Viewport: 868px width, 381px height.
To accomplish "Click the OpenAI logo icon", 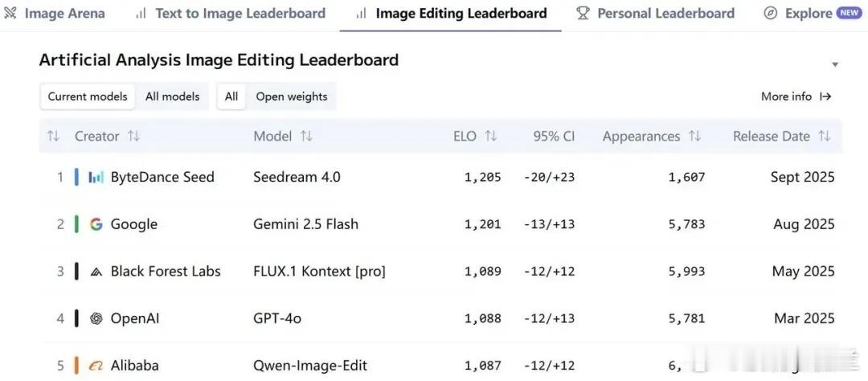I will [x=96, y=318].
